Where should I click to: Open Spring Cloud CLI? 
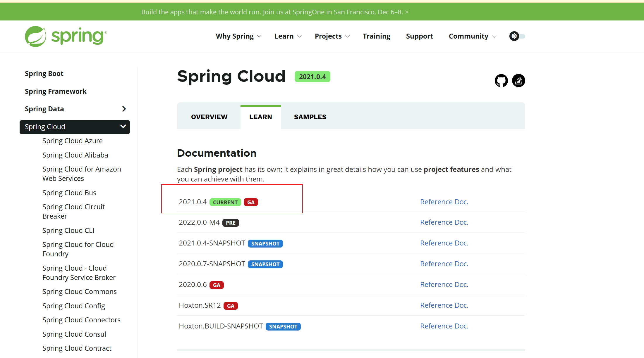tap(68, 231)
